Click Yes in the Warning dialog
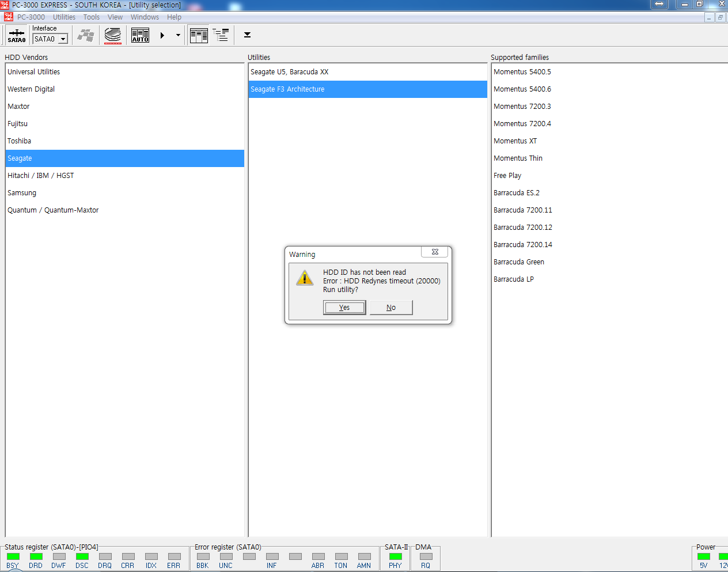This screenshot has height=572, width=728. point(344,308)
